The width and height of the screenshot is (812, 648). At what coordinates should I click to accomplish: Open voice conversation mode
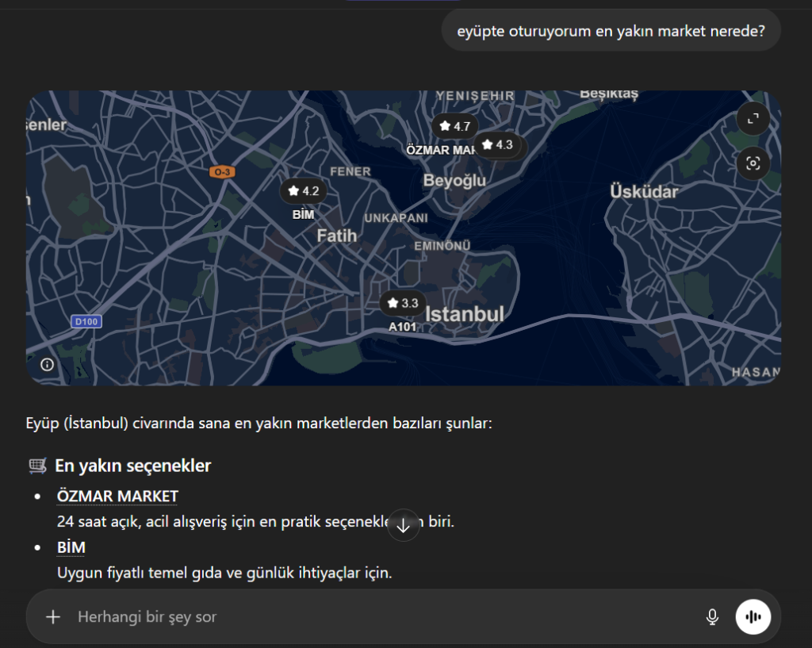pyautogui.click(x=753, y=616)
